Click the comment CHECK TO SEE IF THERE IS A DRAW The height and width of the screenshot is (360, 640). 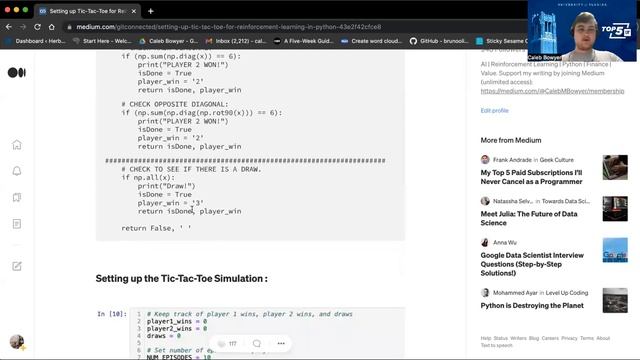point(191,169)
